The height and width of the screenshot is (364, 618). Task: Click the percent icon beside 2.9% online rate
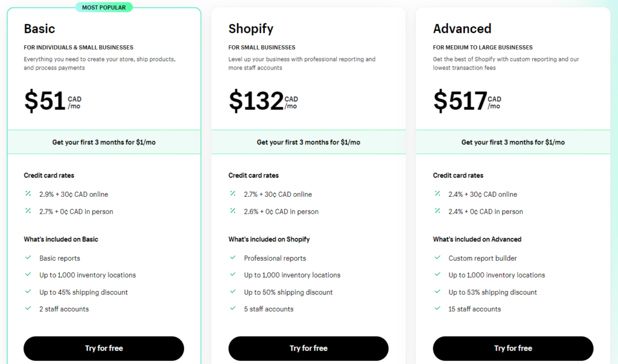[x=28, y=194]
